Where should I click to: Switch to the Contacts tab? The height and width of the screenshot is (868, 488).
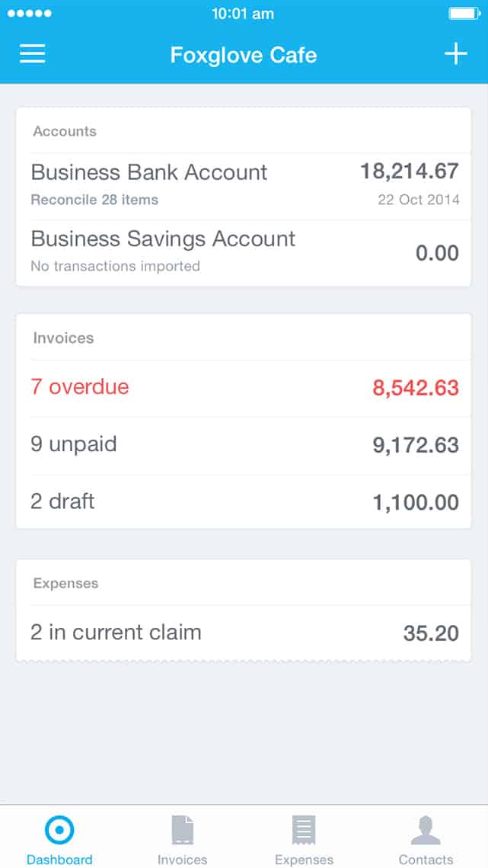(426, 838)
